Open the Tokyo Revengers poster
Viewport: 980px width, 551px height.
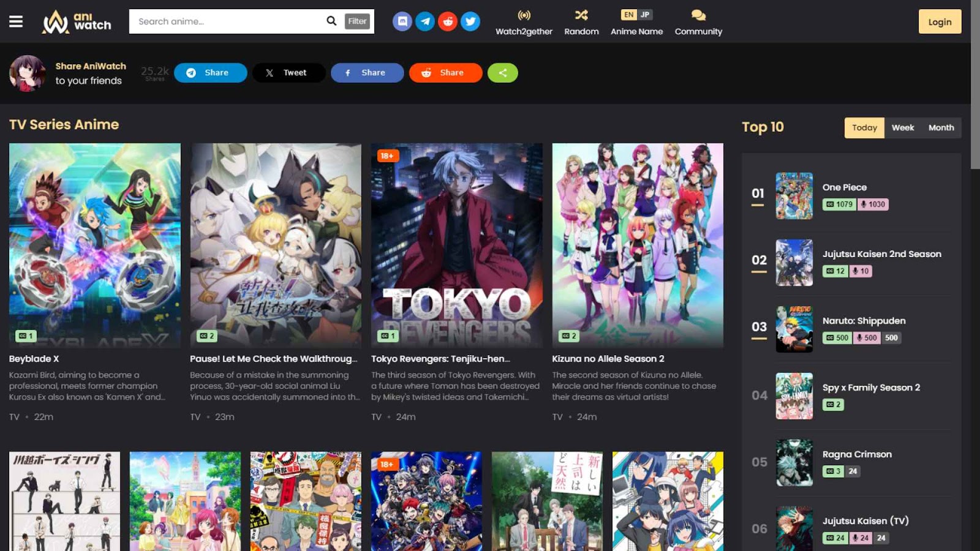[x=457, y=246]
